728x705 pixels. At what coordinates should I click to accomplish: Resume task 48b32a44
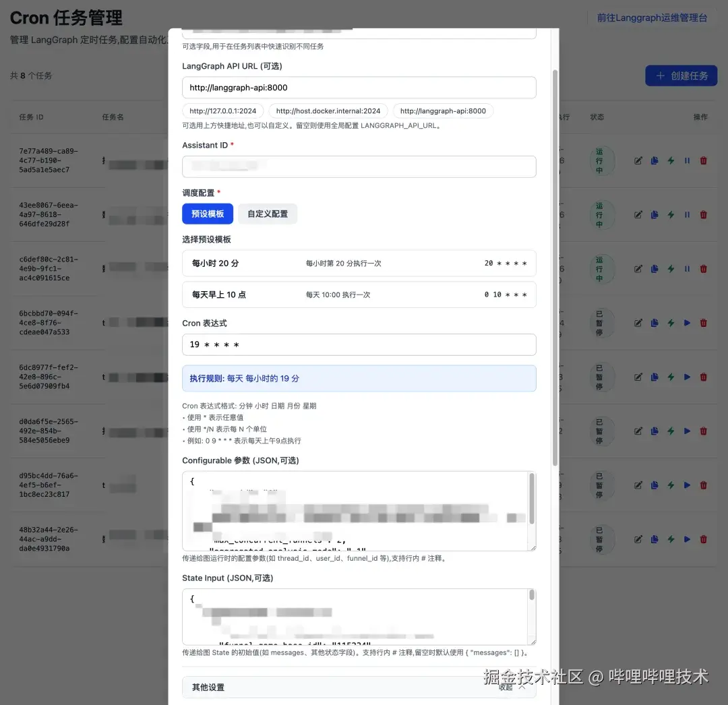coord(687,539)
